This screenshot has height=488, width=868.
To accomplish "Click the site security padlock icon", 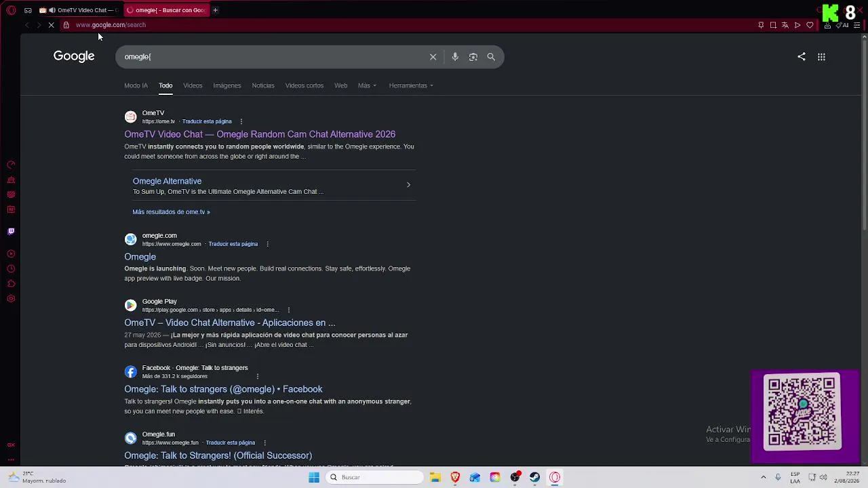I will tap(66, 25).
